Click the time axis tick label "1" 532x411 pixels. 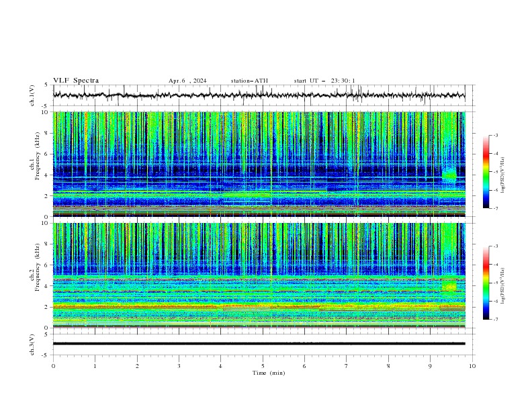pyautogui.click(x=95, y=366)
